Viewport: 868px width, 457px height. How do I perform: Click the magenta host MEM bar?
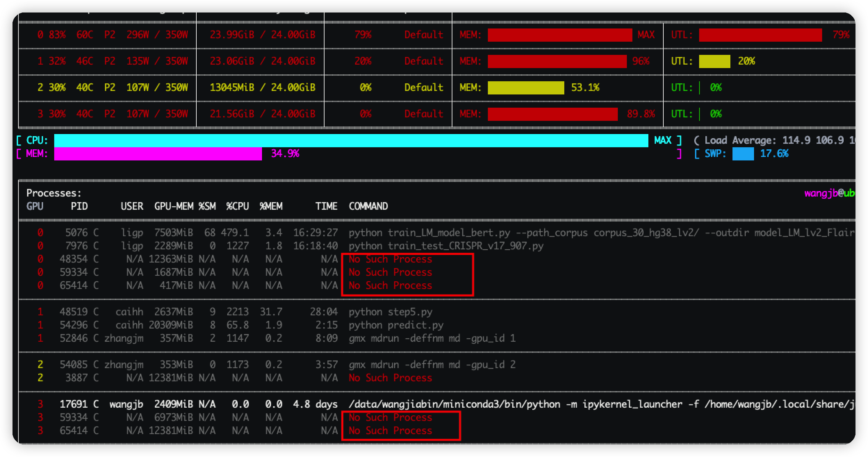tap(158, 154)
